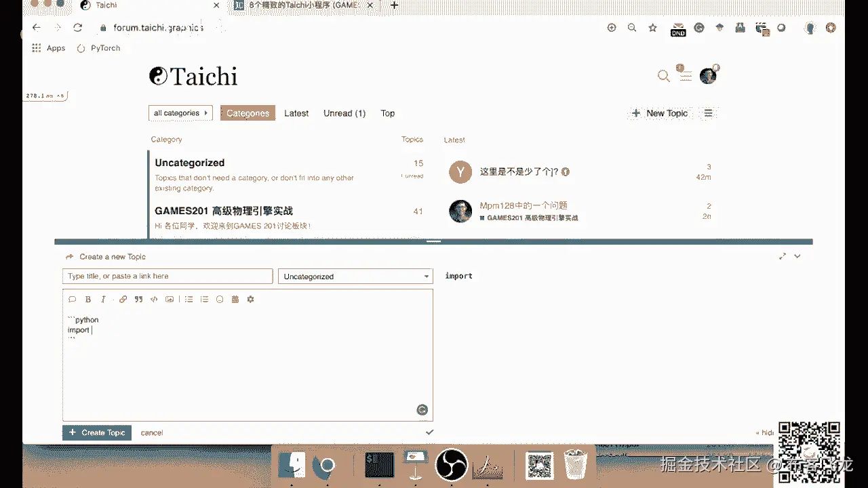Click the Italic formatting icon in composer

(104, 299)
